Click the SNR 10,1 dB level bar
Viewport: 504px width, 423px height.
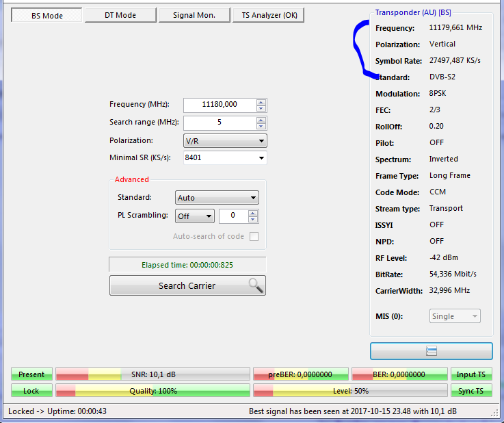(x=152, y=374)
